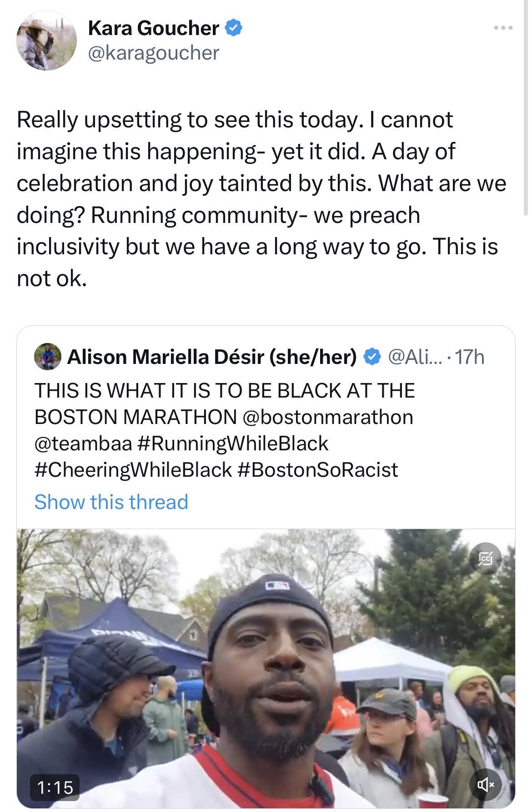Click Alison Mariella Désir's small avatar

click(x=48, y=357)
